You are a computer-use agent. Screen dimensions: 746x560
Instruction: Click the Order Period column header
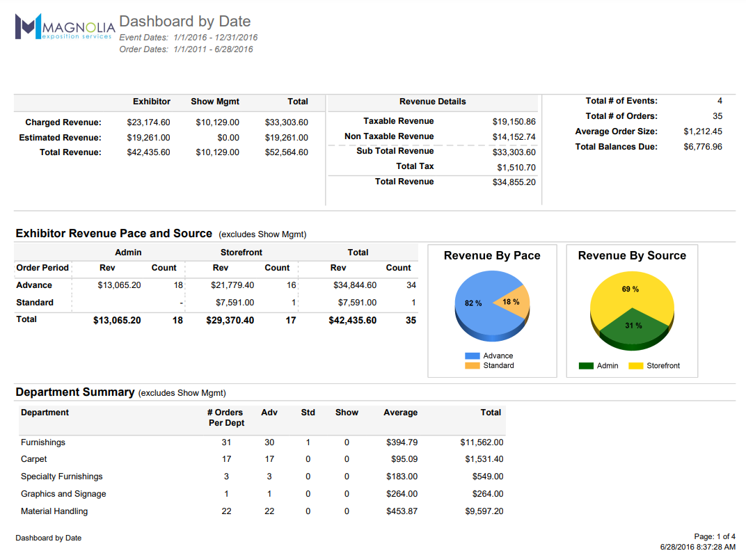coord(42,268)
